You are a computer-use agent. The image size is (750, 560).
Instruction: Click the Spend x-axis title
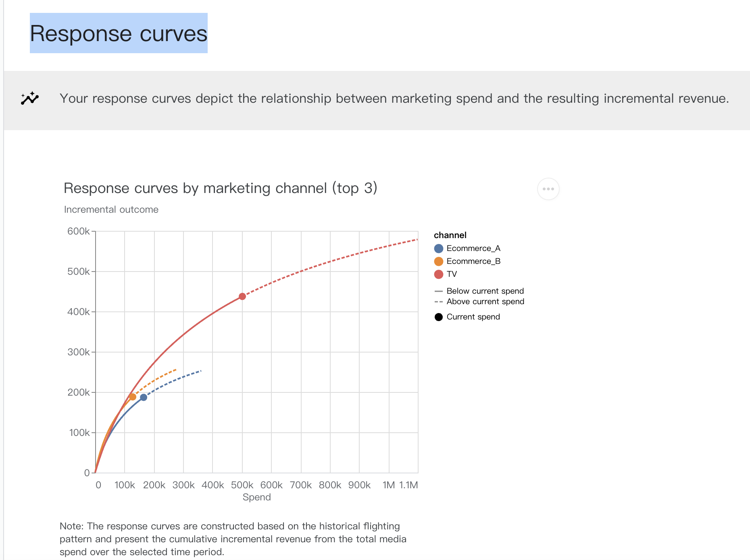(x=256, y=497)
